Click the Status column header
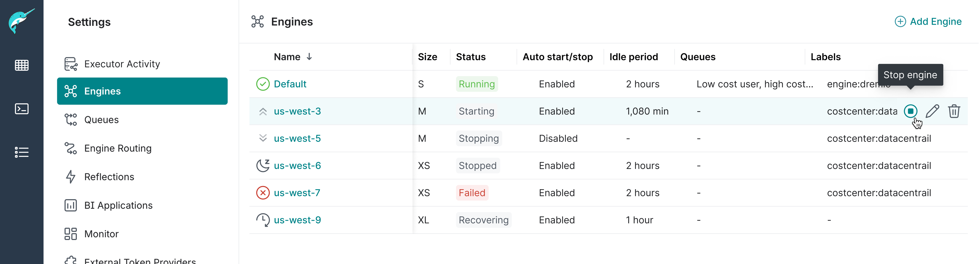Screen dimensions: 980x264 pos(471,57)
